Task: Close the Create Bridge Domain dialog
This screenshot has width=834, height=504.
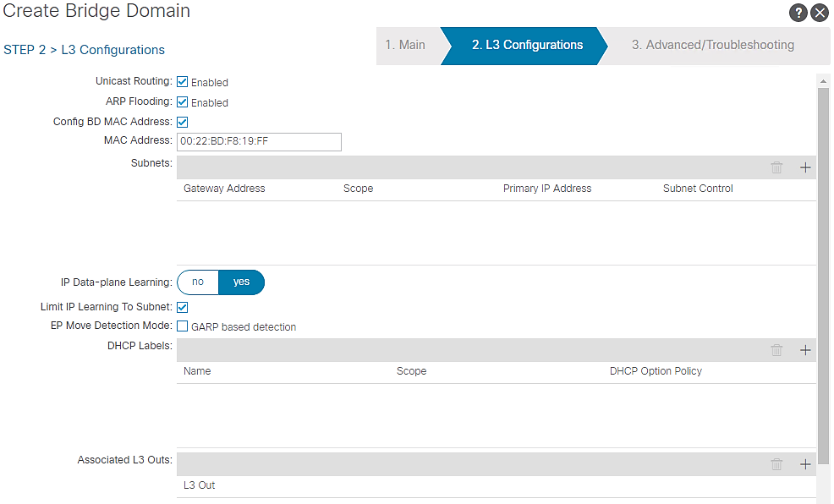Action: point(820,13)
